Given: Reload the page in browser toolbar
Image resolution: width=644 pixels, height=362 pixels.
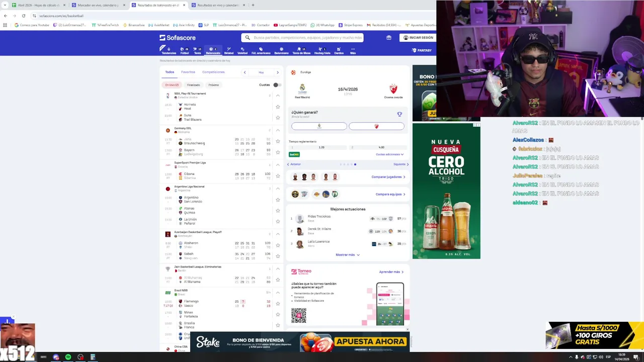Looking at the screenshot, I should click(x=23, y=16).
